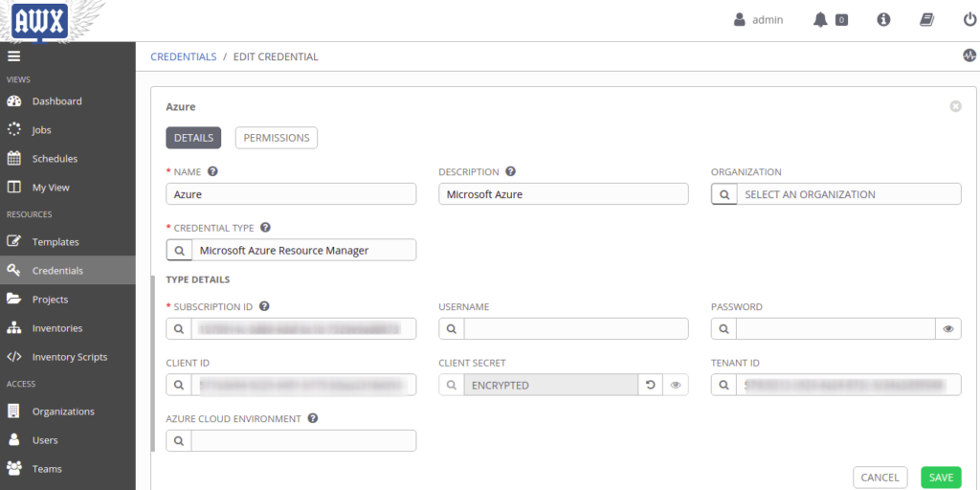Open Inventory Scripts in sidebar
The image size is (980, 490).
(x=68, y=357)
